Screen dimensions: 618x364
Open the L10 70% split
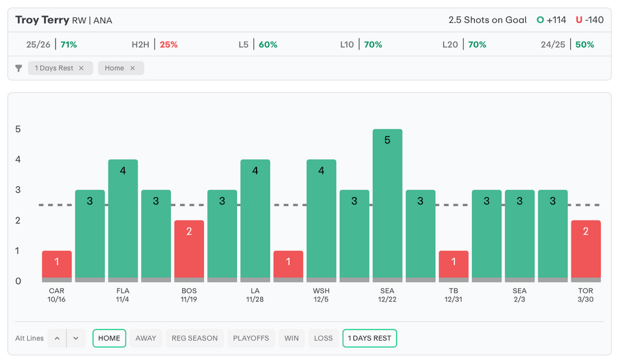click(x=361, y=45)
